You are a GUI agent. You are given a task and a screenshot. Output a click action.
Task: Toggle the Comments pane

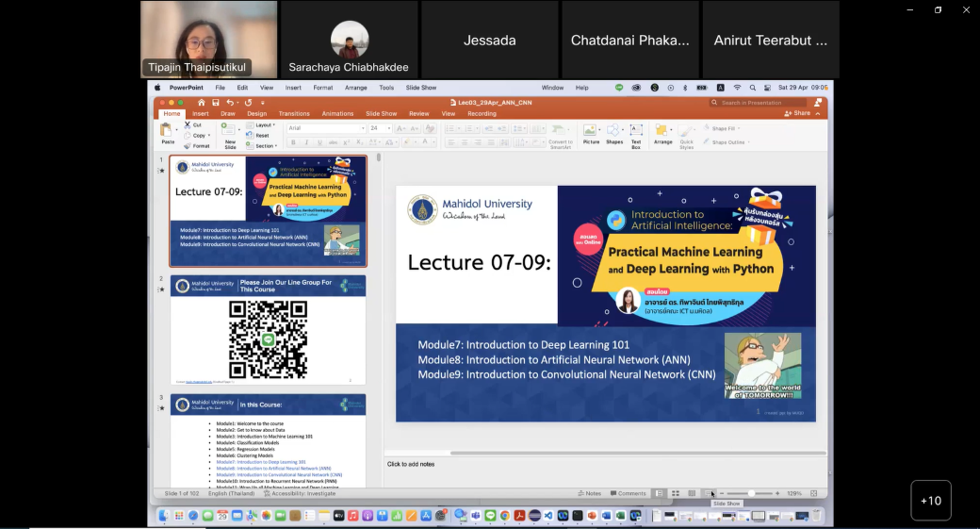click(628, 493)
